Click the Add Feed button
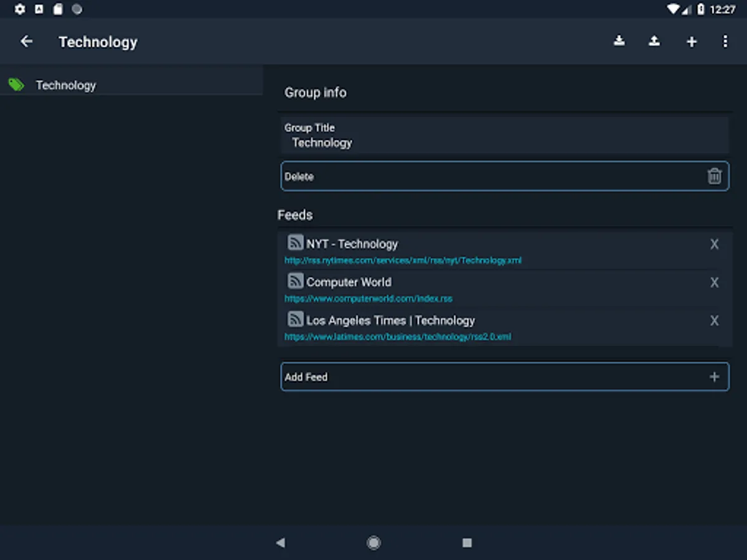 [x=504, y=377]
